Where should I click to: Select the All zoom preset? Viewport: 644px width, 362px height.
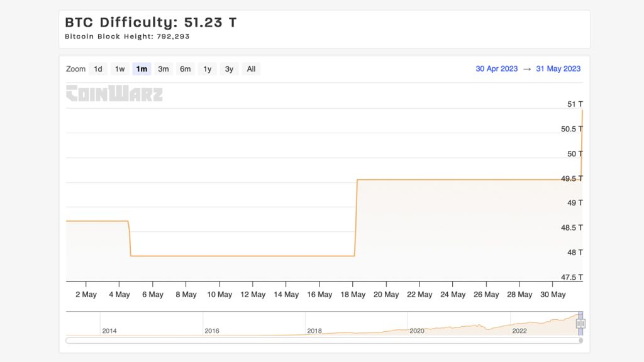click(x=251, y=69)
